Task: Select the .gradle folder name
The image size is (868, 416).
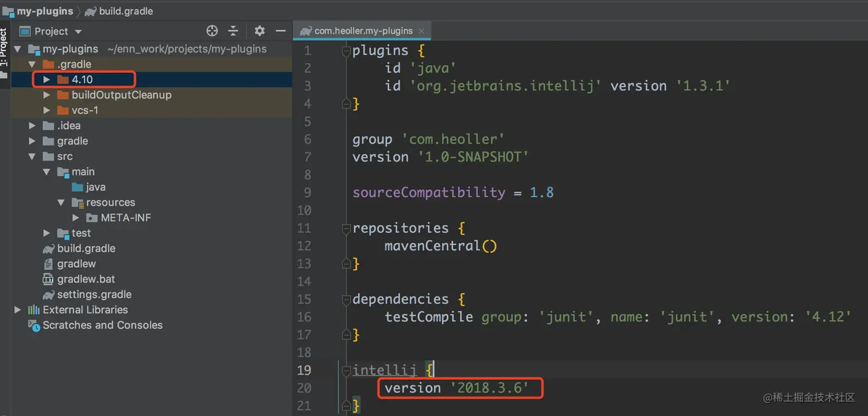Action: tap(74, 64)
